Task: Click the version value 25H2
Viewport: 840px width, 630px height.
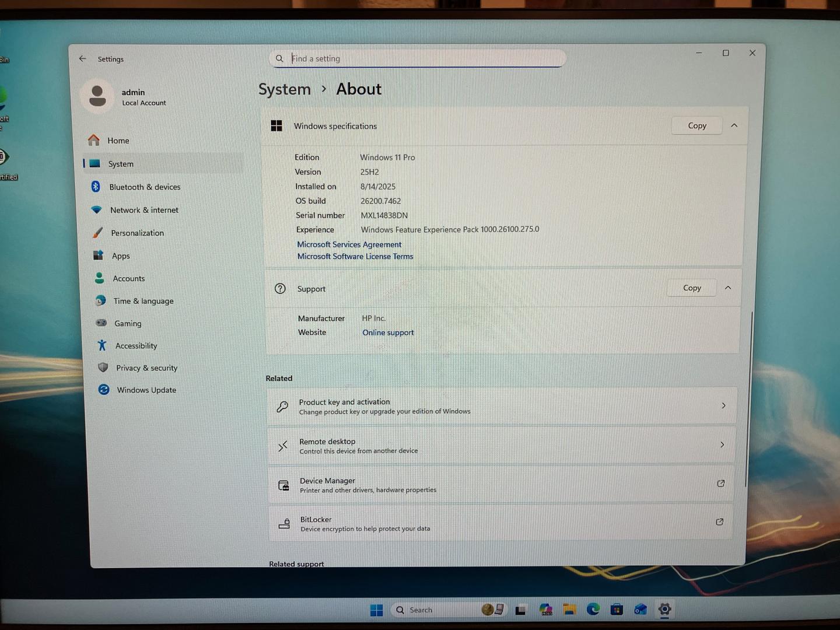Action: point(370,172)
